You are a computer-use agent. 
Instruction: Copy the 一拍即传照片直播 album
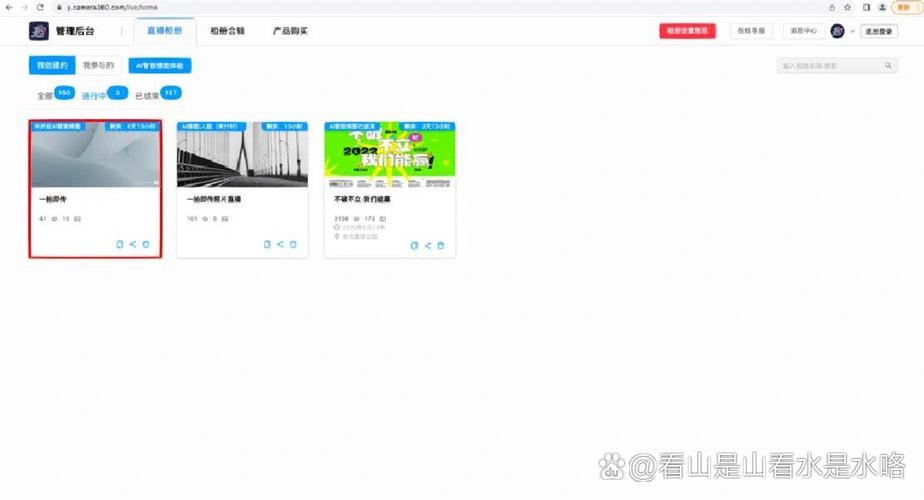(x=267, y=244)
